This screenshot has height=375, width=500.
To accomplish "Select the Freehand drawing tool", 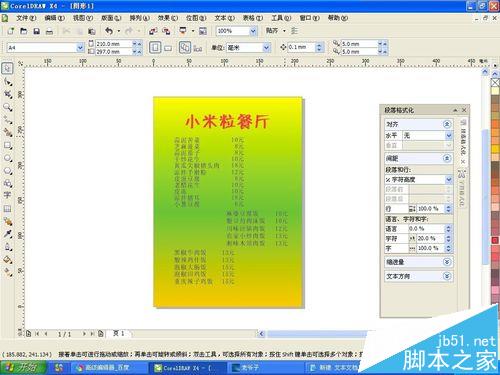I will coord(7,120).
